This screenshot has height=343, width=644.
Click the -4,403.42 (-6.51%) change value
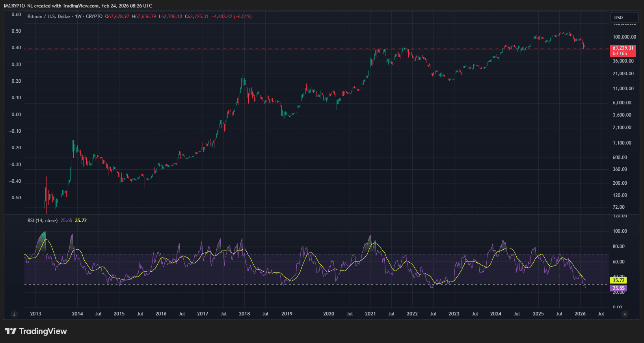click(x=231, y=17)
